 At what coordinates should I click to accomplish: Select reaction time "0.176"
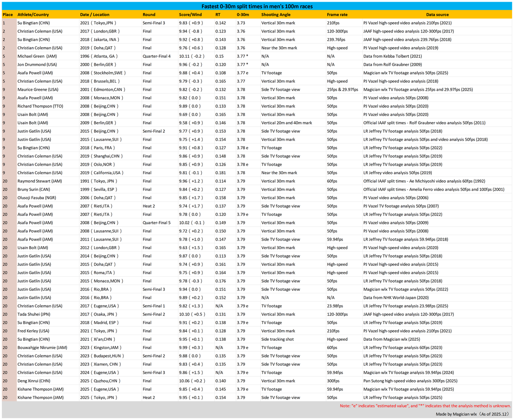[x=220, y=281]
